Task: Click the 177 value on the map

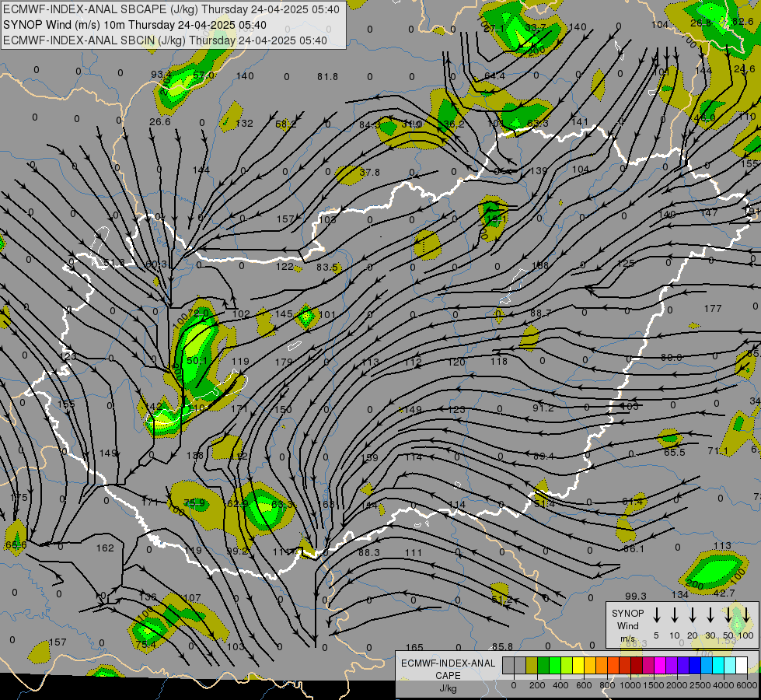Action: (x=713, y=309)
